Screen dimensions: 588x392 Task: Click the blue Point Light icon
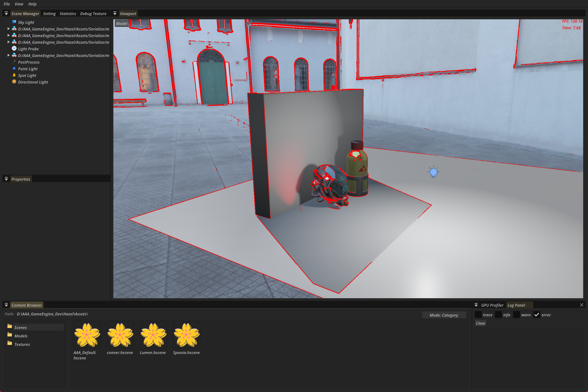14,68
